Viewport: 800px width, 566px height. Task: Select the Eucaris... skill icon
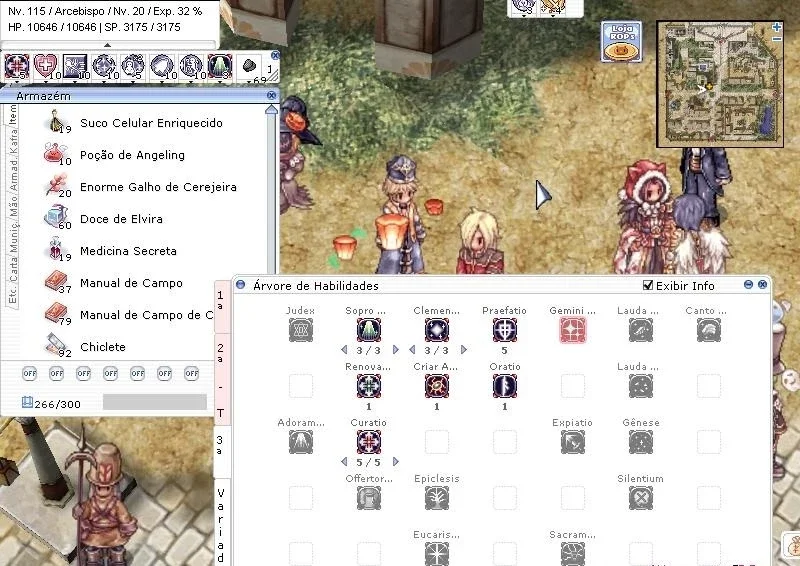click(x=437, y=554)
